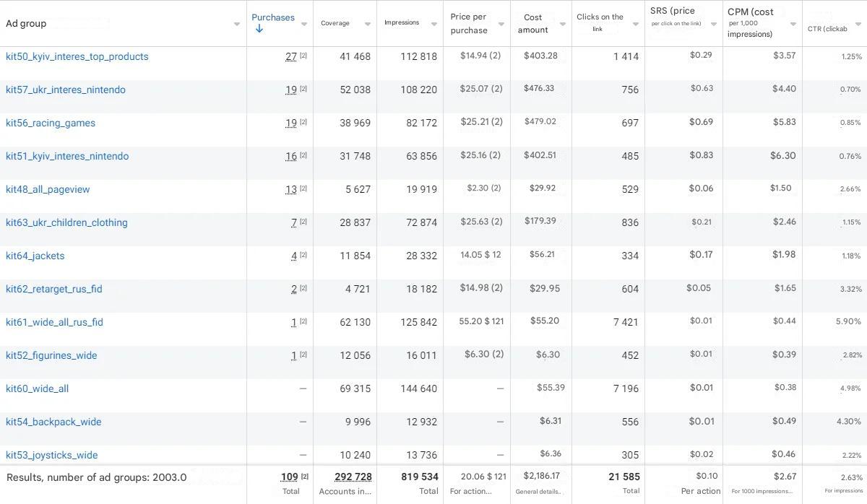Viewport: 867px width, 504px height.
Task: Click the Purchases sort descending arrow
Action: [x=259, y=29]
